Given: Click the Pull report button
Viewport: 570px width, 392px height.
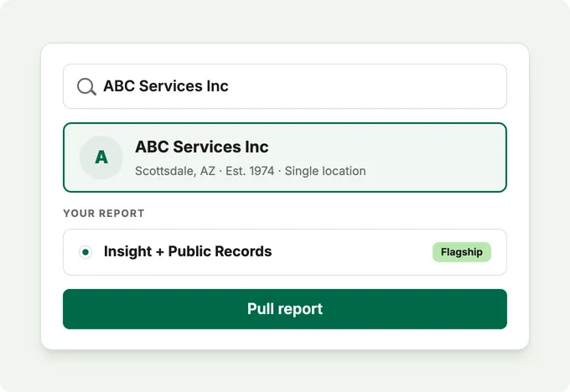Looking at the screenshot, I should (285, 309).
